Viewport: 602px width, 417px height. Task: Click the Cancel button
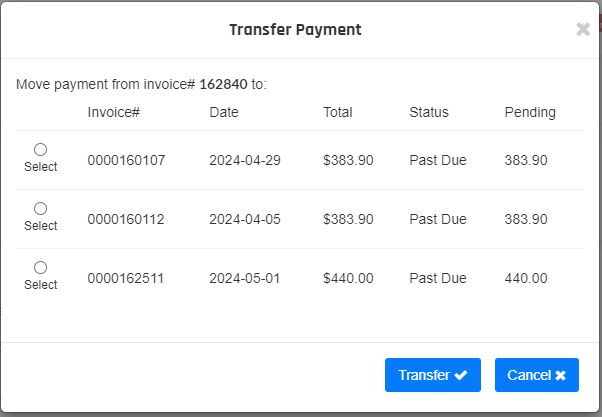tap(537, 375)
